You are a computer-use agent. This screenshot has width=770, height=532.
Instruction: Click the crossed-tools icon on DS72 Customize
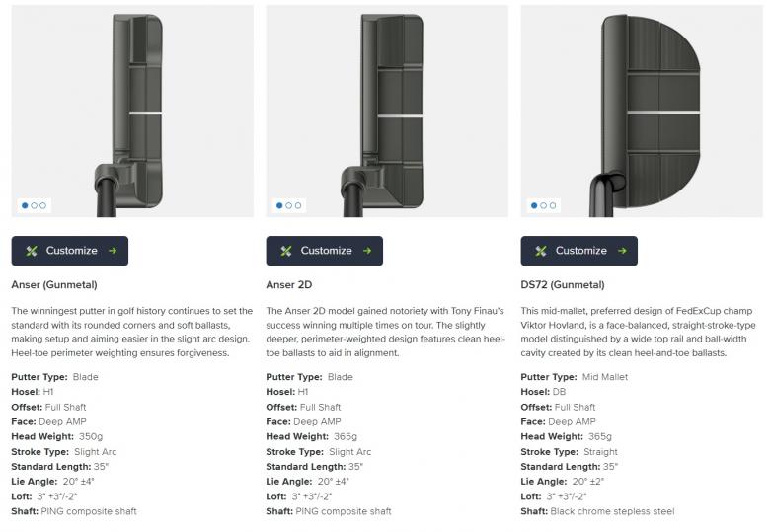tap(541, 251)
